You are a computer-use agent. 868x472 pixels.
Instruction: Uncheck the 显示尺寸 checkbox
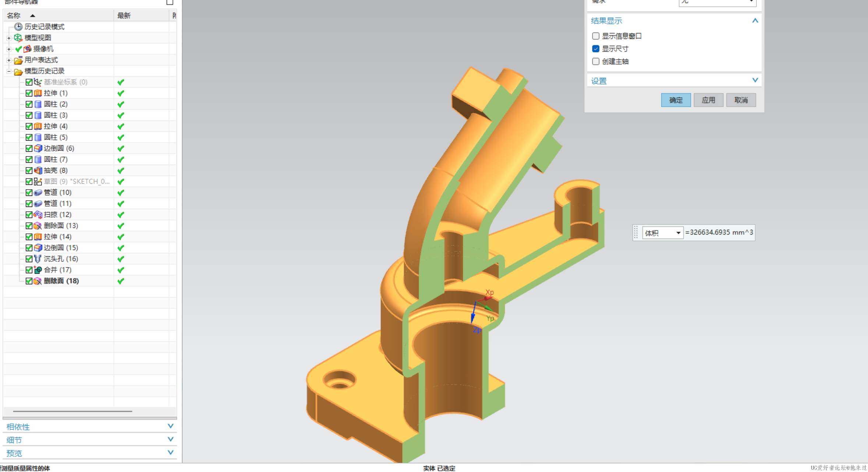pyautogui.click(x=595, y=49)
